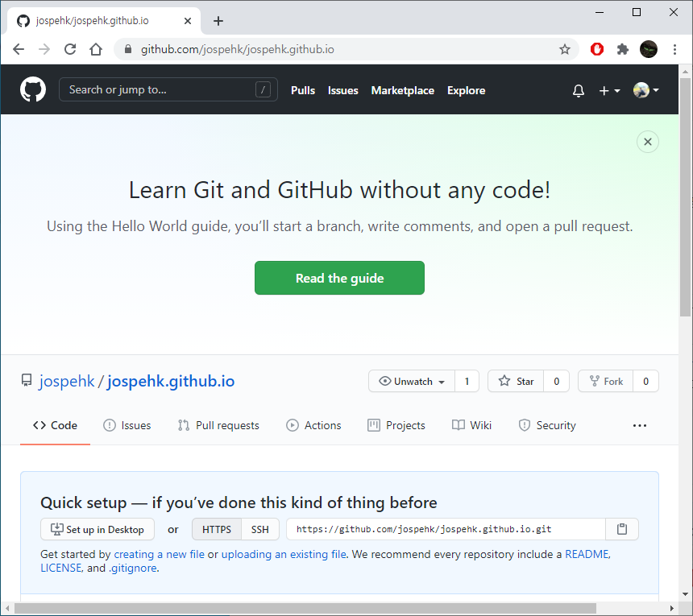The height and width of the screenshot is (616, 693).
Task: Open the user avatar menu
Action: tap(645, 90)
